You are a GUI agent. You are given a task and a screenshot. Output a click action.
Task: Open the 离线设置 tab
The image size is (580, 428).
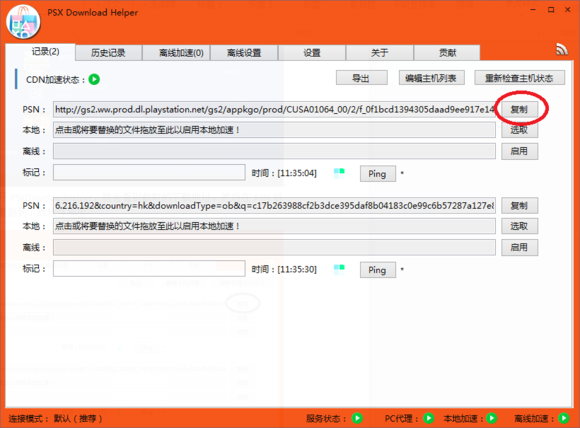244,53
